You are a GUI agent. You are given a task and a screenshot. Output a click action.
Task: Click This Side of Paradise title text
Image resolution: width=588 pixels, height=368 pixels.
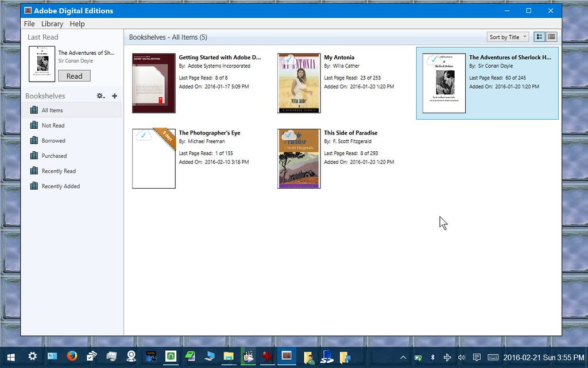coord(351,133)
